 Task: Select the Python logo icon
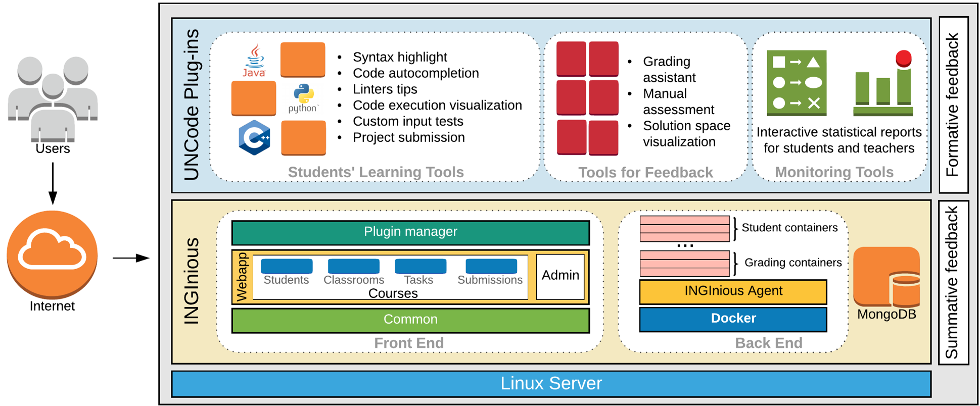tap(303, 98)
